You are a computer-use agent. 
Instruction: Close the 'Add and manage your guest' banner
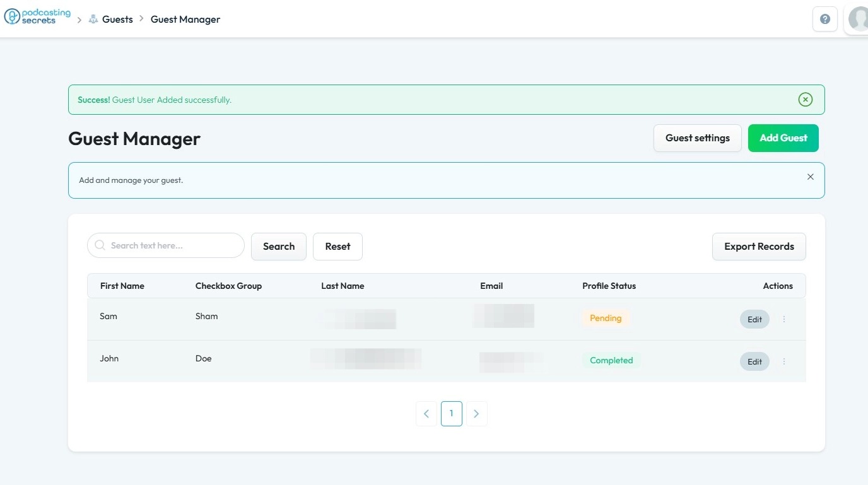pyautogui.click(x=811, y=177)
